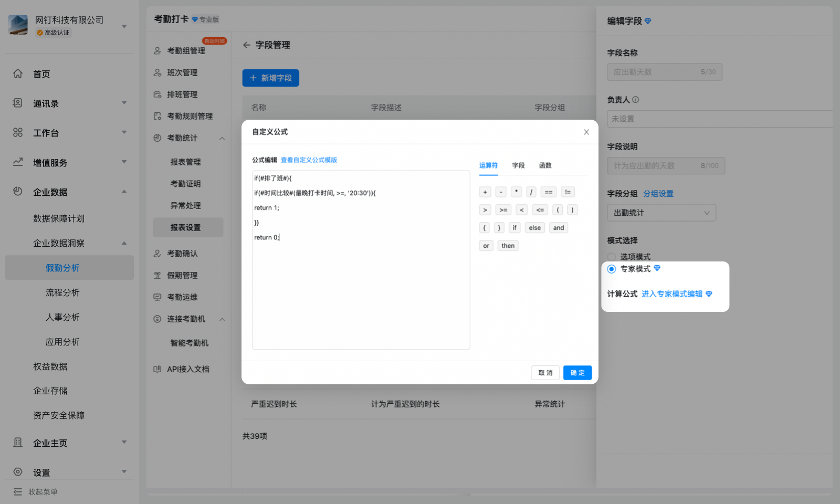Click inside the formula editor text area

[x=361, y=294]
